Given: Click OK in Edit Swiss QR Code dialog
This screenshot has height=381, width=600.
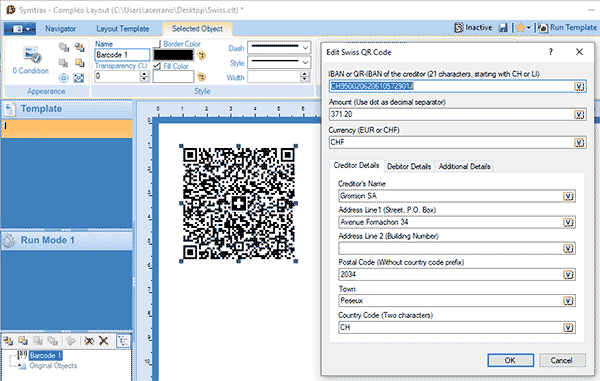Looking at the screenshot, I should (510, 360).
